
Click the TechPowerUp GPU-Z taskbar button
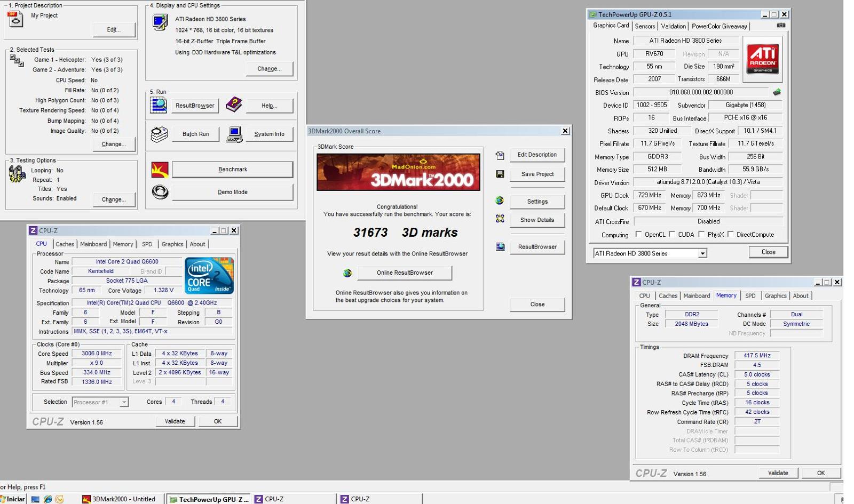pos(209,499)
